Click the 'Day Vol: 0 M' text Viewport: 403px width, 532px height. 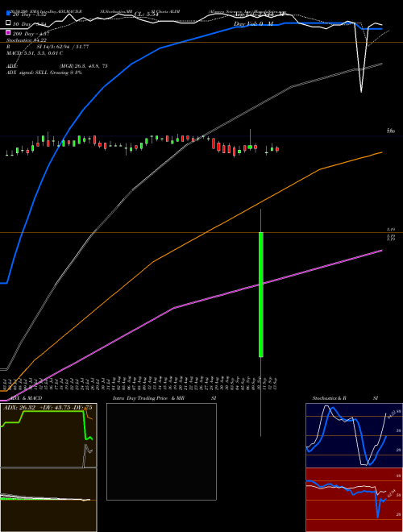[253, 24]
